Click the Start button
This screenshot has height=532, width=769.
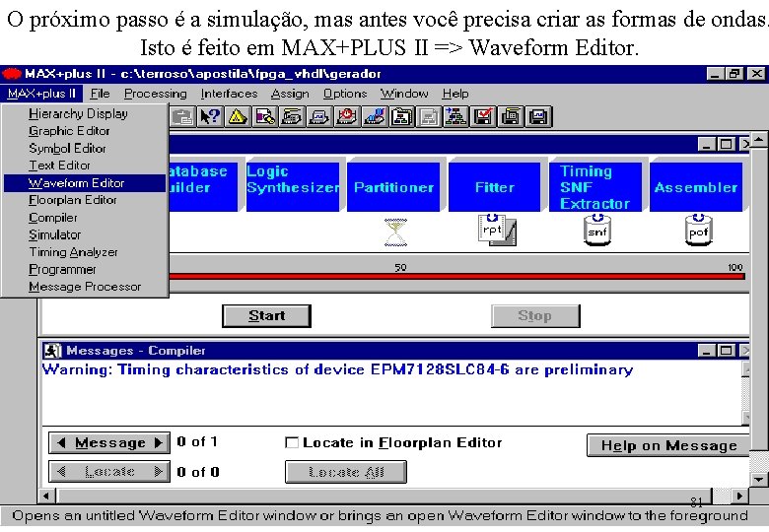coord(266,316)
